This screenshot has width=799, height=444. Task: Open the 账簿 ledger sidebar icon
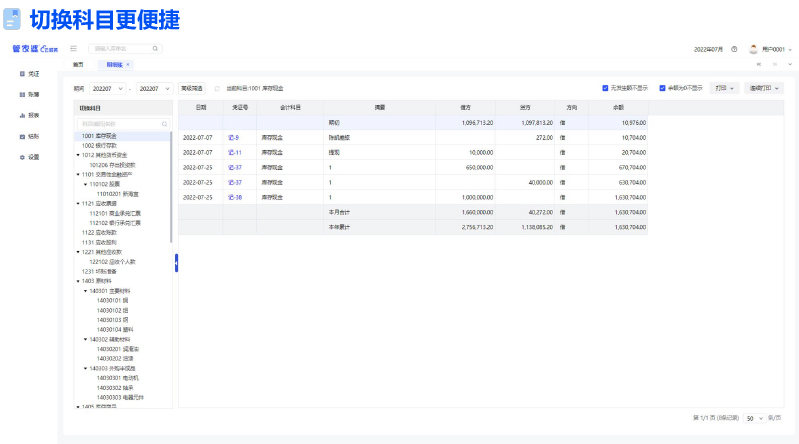pos(22,94)
